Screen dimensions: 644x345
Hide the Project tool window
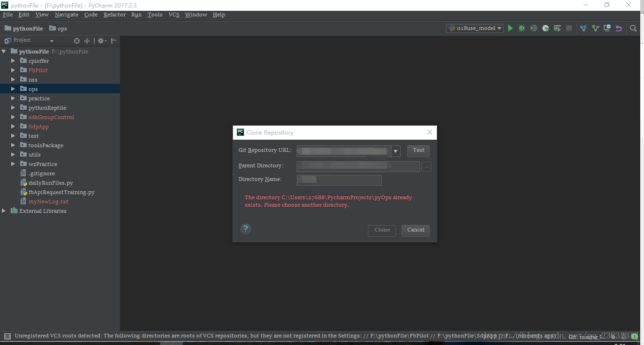point(114,41)
